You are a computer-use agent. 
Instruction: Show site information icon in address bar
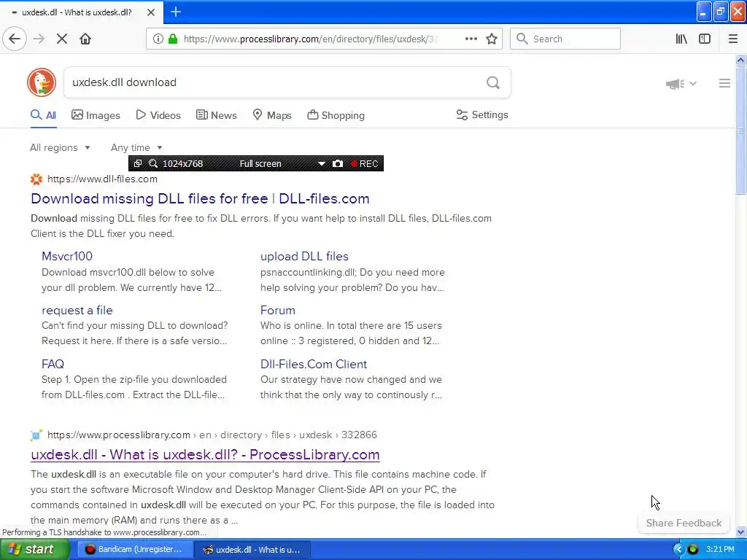[158, 39]
